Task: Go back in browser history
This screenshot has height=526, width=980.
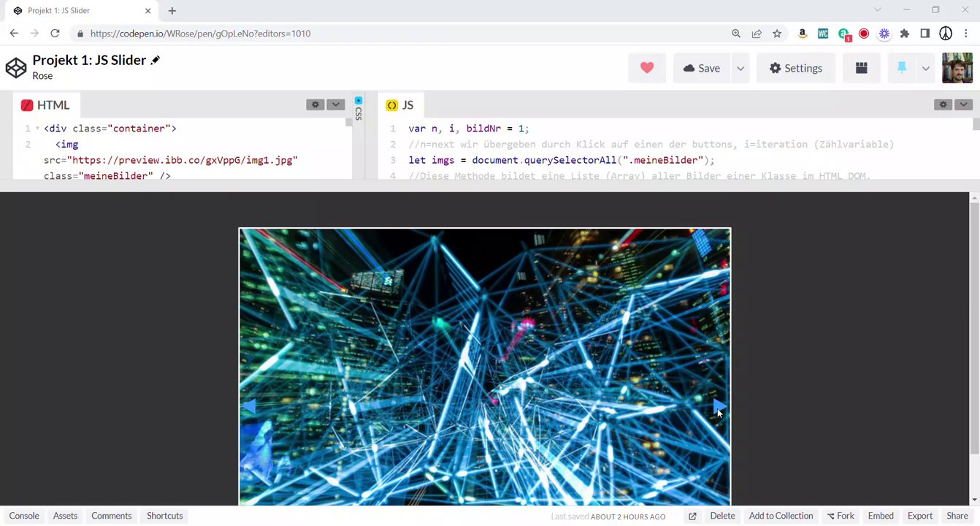Action: tap(14, 34)
